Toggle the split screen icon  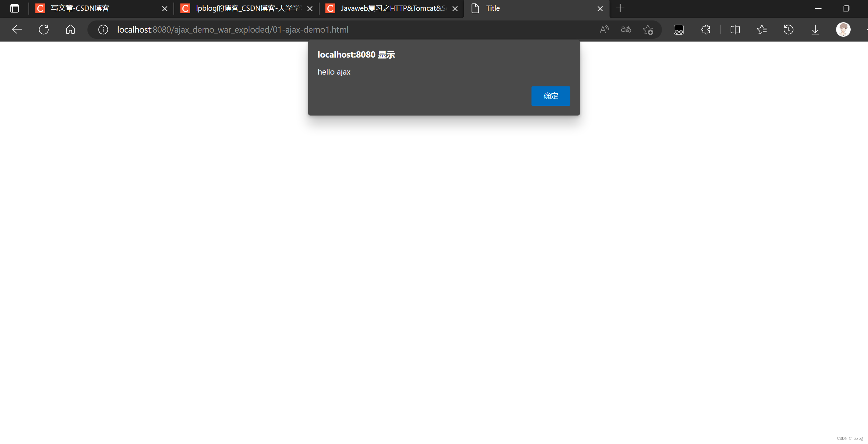pos(735,29)
